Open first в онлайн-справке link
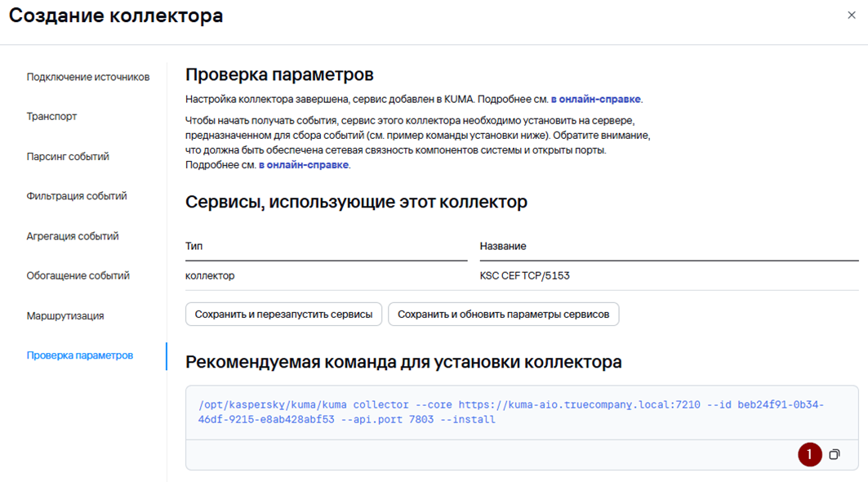The image size is (868, 482). 595,99
